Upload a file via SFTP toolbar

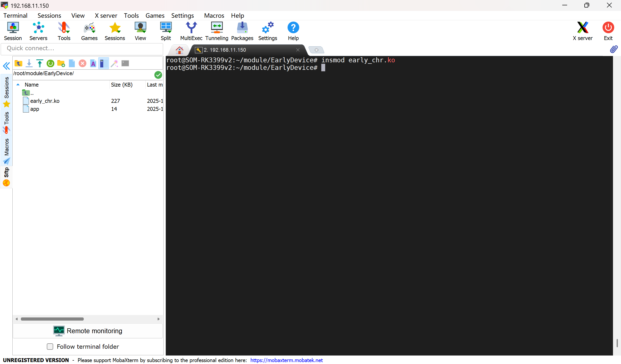pos(40,64)
